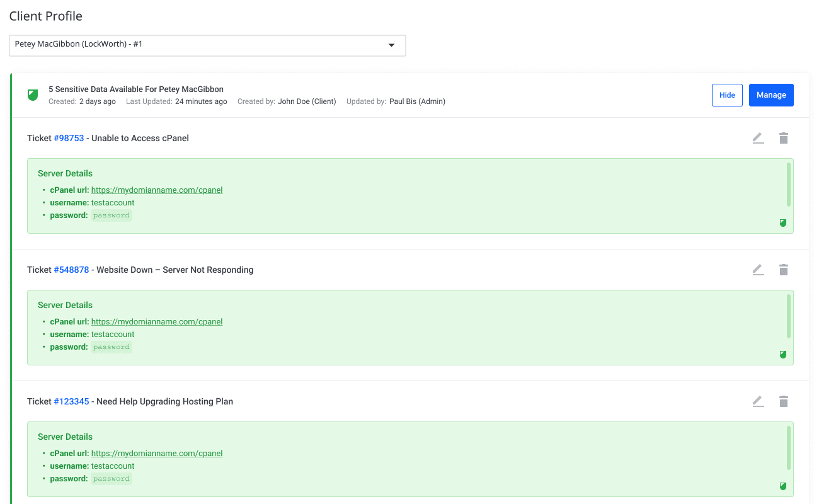Click the small shield icon in ticket #548878 box

[783, 355]
